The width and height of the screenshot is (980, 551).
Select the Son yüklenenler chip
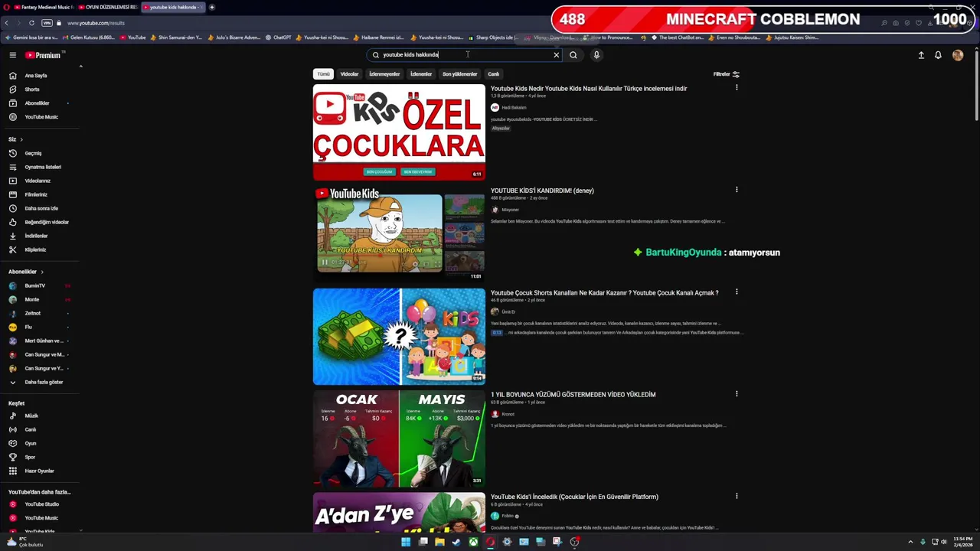point(459,74)
